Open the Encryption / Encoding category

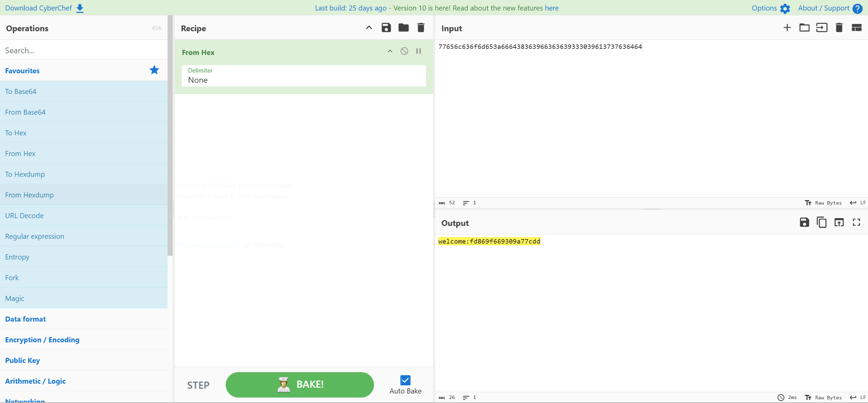pyautogui.click(x=42, y=340)
